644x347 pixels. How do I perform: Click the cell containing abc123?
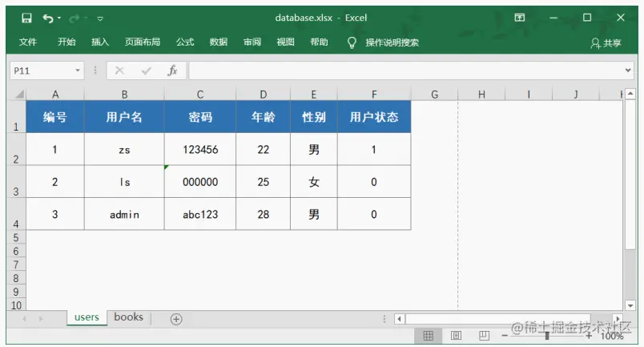pyautogui.click(x=200, y=214)
